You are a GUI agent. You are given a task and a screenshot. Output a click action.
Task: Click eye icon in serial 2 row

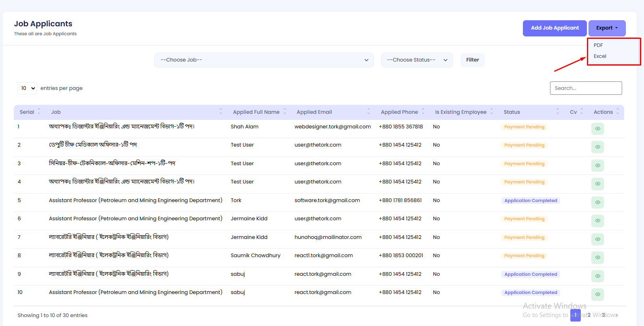tap(597, 147)
